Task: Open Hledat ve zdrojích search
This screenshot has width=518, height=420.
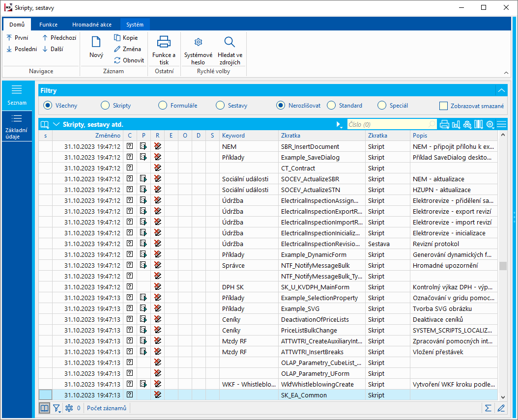Action: [x=230, y=42]
